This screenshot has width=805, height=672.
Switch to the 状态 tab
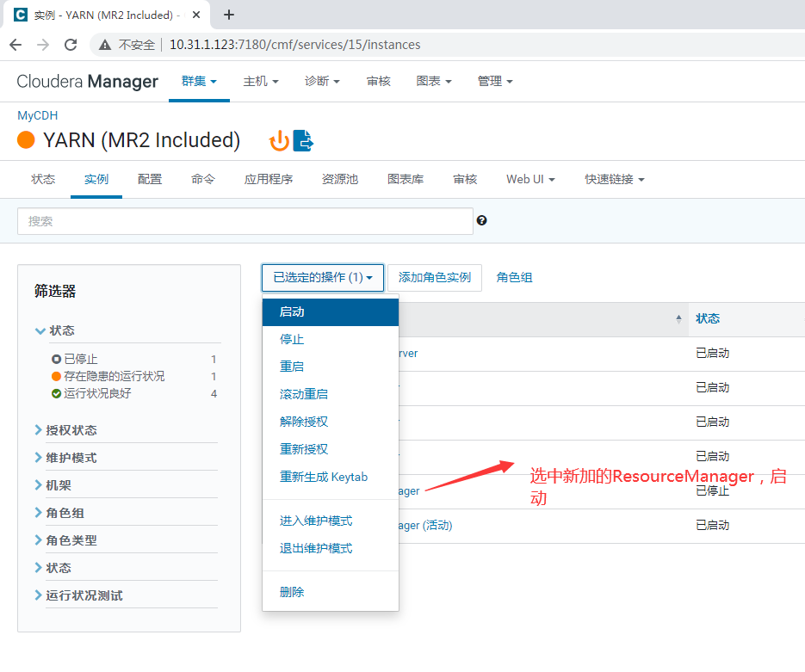43,179
